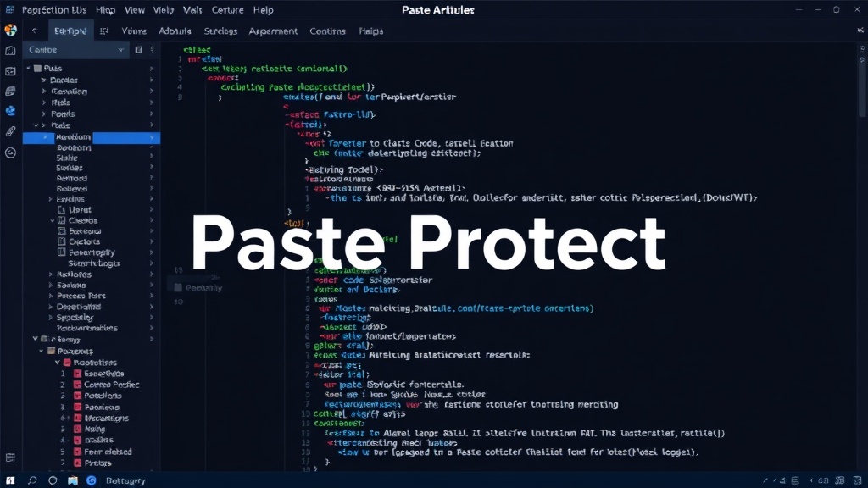Image resolution: width=868 pixels, height=488 pixels.
Task: Select the Pyebxs item at the list bottom
Action: [98, 463]
